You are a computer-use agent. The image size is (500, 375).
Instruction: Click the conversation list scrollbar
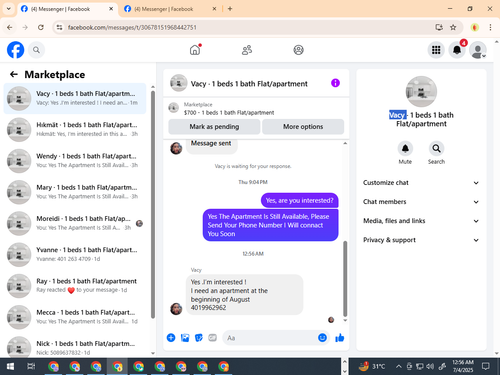point(153,204)
